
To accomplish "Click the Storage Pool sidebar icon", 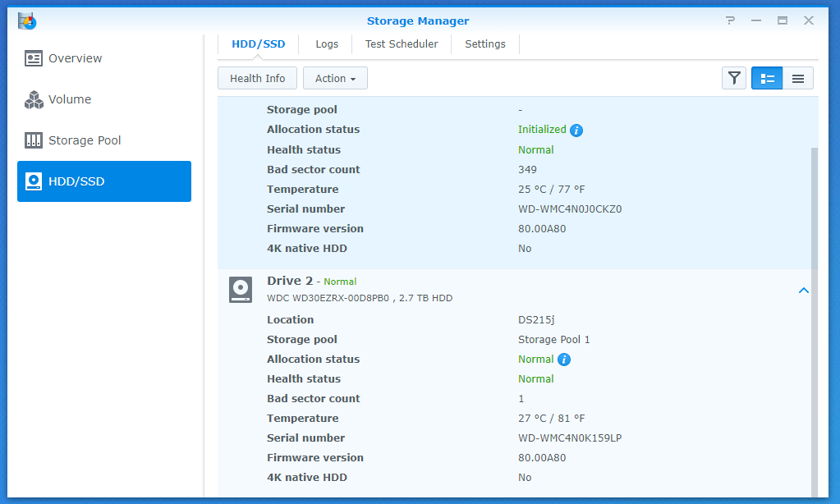I will [x=34, y=140].
